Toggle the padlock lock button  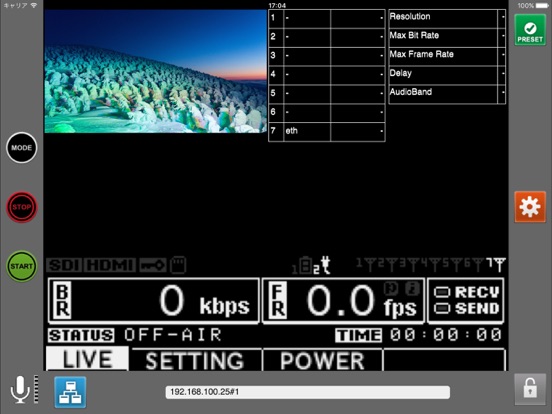[530, 389]
